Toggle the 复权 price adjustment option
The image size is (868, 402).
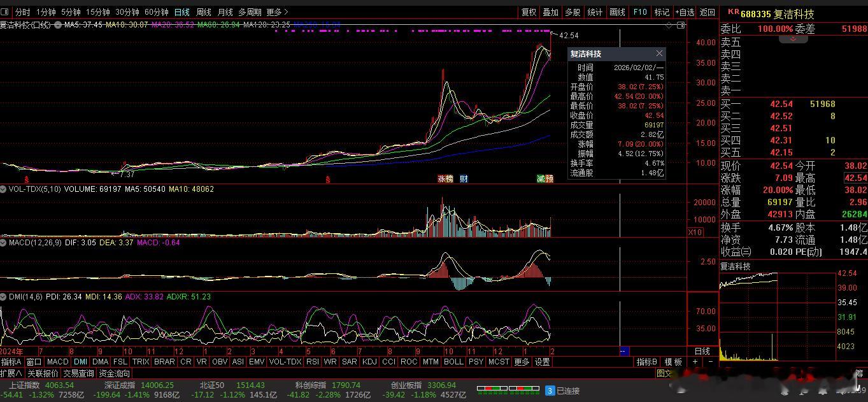[529, 12]
